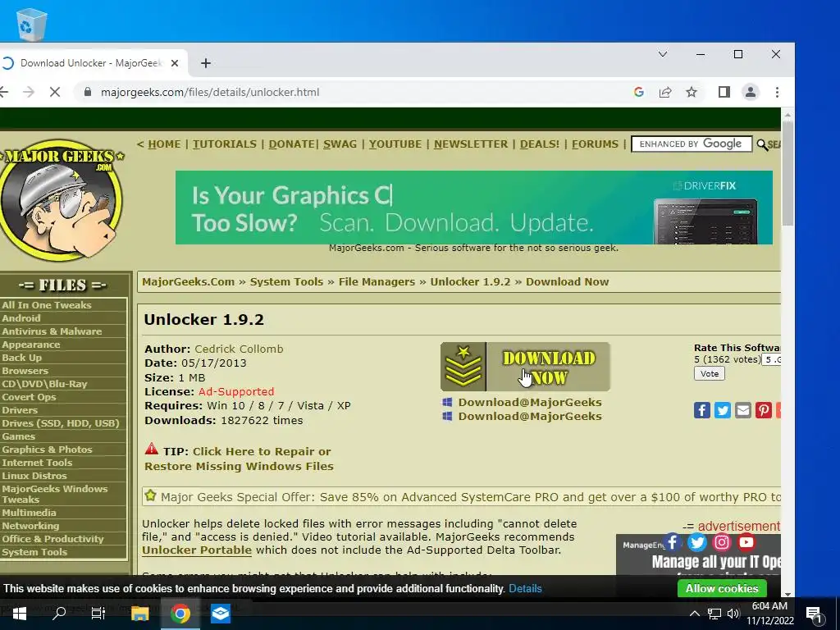The width and height of the screenshot is (840, 630).
Task: Select the Linux Distros category
Action: coord(34,476)
